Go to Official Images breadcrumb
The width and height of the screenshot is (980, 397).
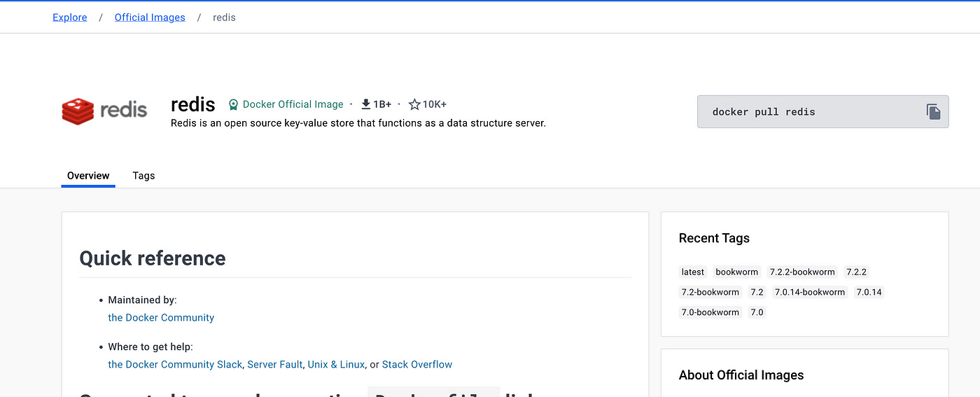point(150,18)
